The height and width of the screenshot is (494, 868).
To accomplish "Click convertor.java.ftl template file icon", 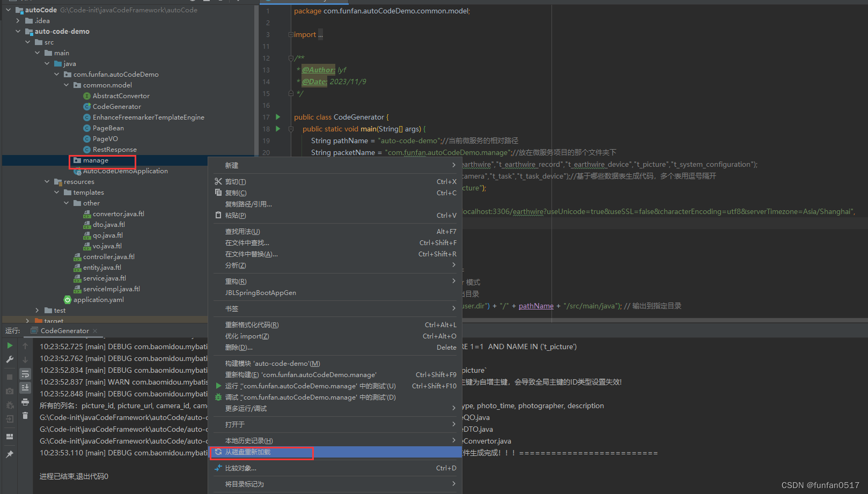I will pos(87,214).
